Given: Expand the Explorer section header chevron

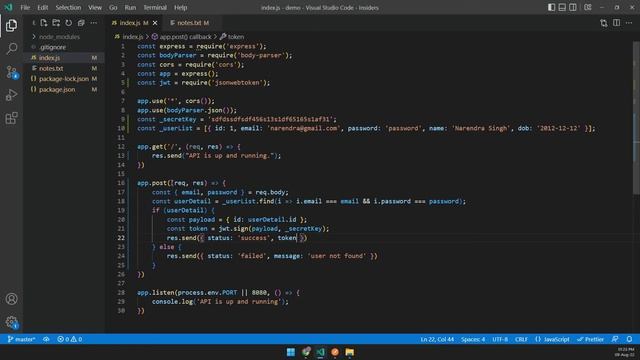Looking at the screenshot, I should tap(34, 23).
